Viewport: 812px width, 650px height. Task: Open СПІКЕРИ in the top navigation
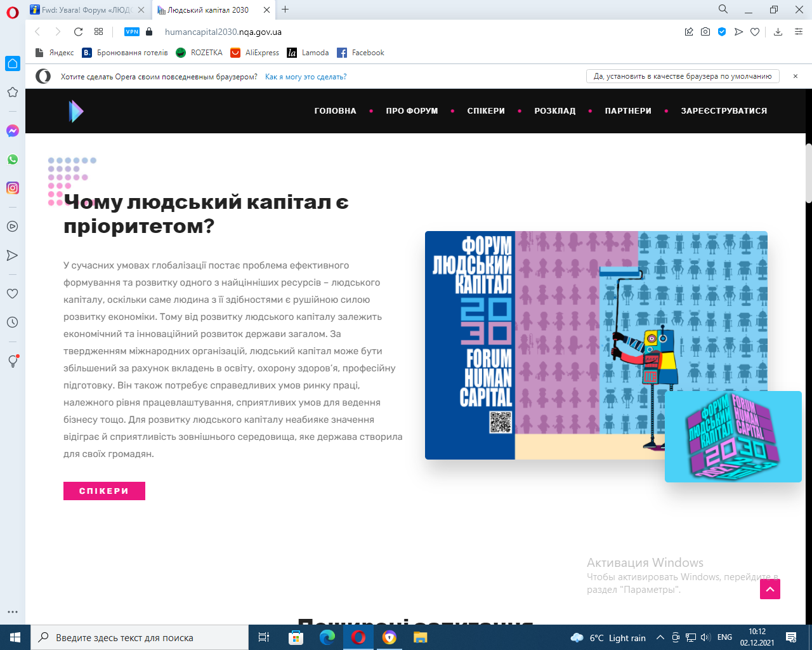486,111
